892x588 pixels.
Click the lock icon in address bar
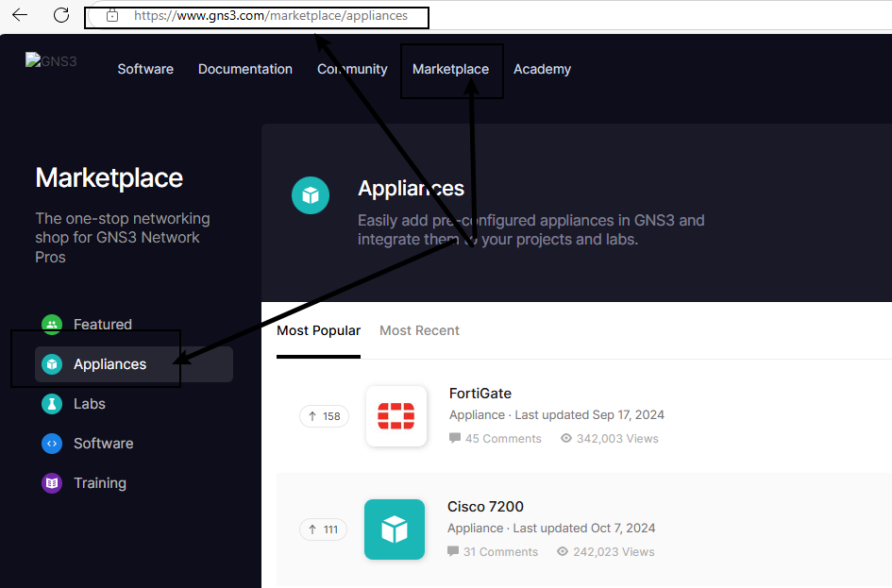112,15
